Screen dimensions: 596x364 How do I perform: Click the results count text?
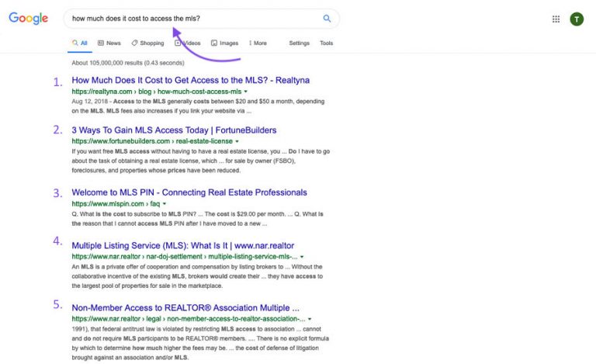tap(128, 63)
